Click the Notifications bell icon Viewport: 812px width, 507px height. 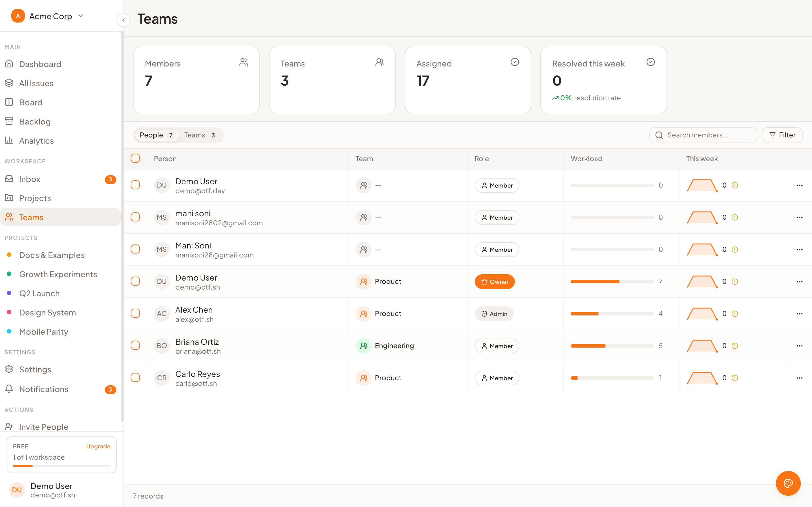9,389
